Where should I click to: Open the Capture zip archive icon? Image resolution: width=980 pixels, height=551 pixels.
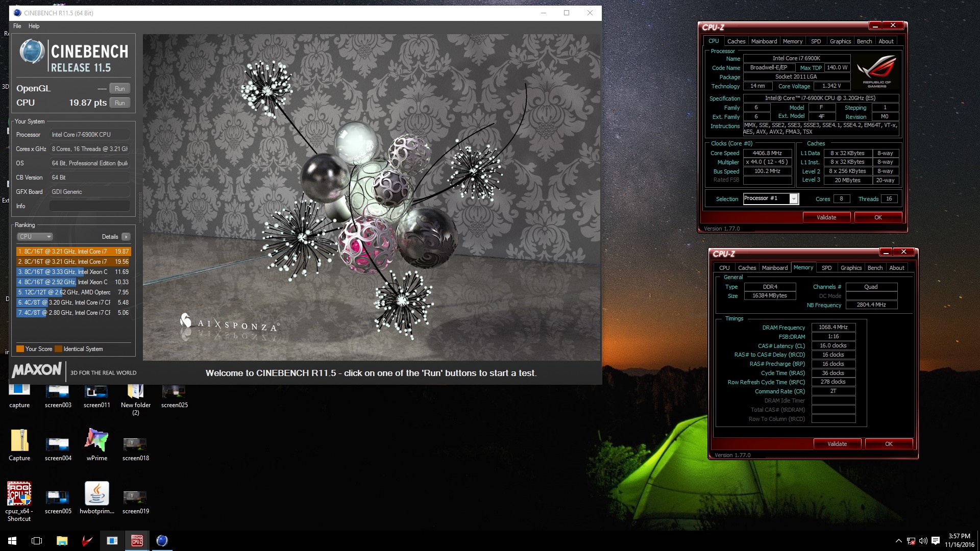[19, 445]
